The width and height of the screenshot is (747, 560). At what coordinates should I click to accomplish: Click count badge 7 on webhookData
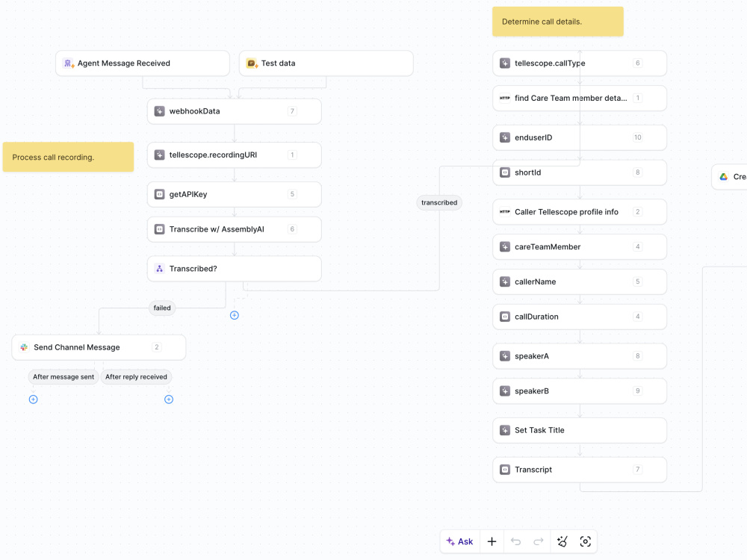[292, 111]
